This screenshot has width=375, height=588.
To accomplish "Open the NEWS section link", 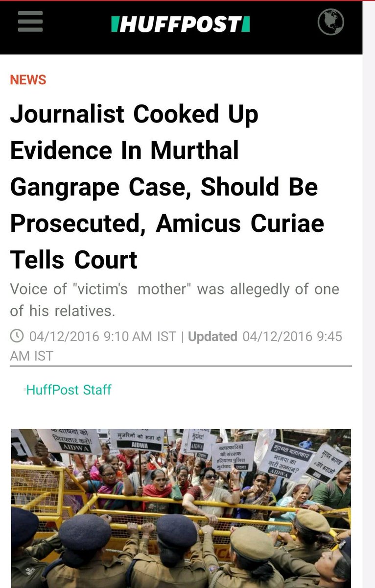I will tap(28, 80).
